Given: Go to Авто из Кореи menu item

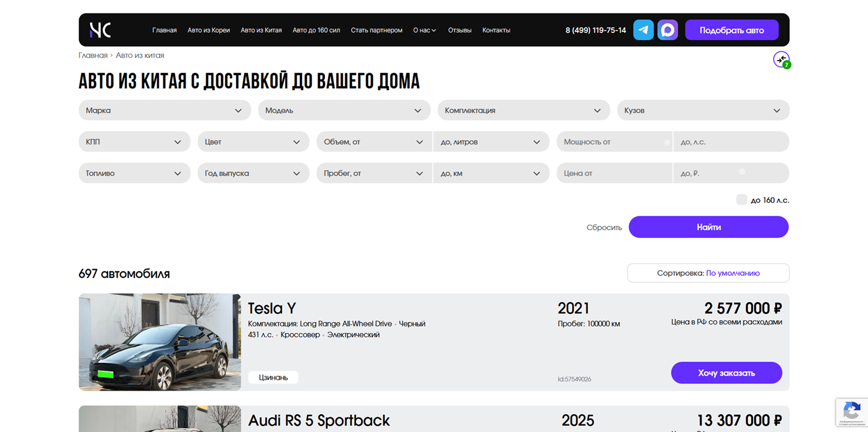Looking at the screenshot, I should pos(208,30).
